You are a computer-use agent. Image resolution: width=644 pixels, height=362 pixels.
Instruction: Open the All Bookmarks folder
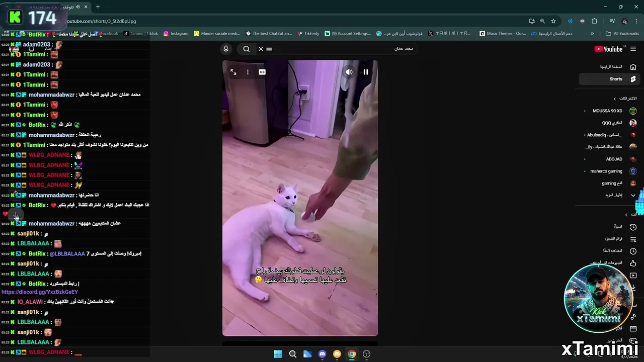coord(622,34)
